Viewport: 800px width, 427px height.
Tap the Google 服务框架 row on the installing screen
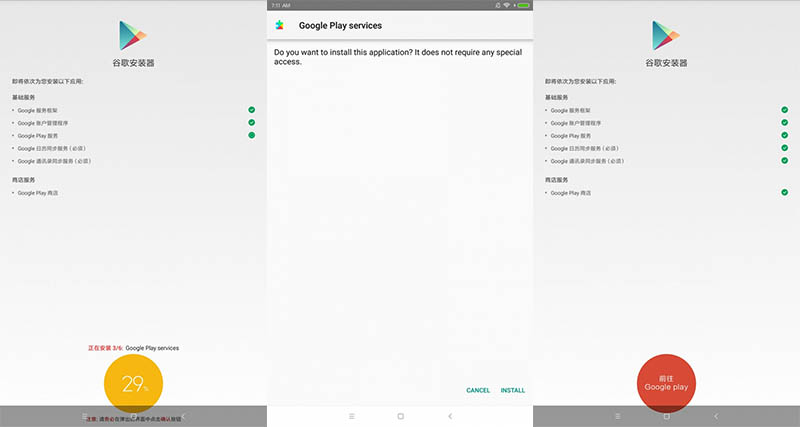coord(133,110)
